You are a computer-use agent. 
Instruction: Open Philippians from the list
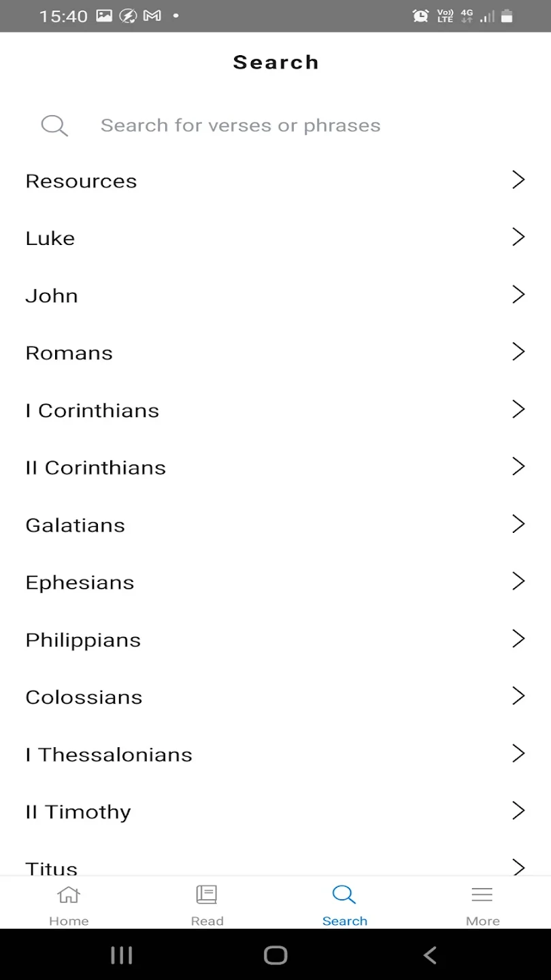83,640
